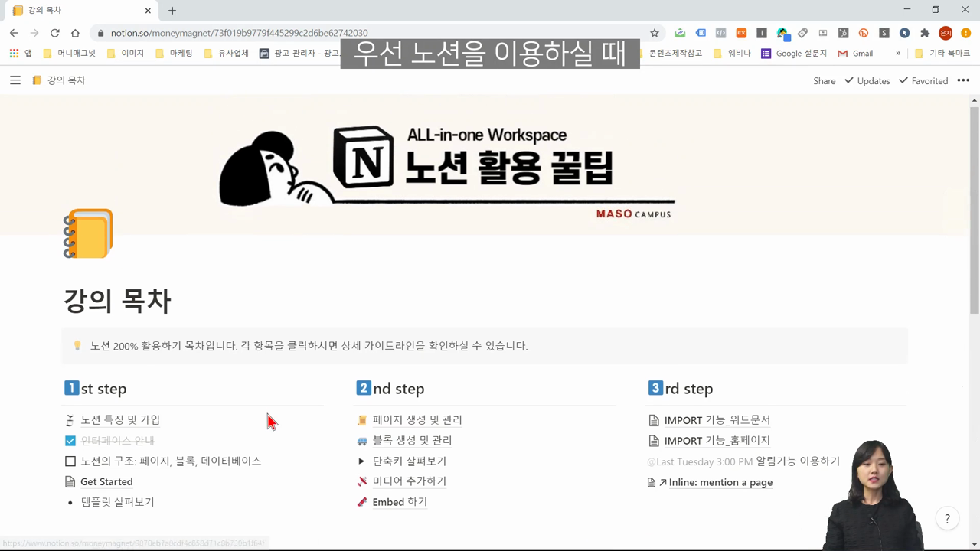980x551 pixels.
Task: Click the page vertical scrollbar thumb
Action: [x=974, y=210]
